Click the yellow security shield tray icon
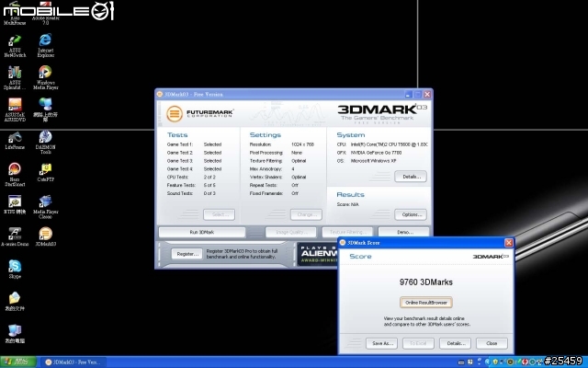Image resolution: width=588 pixels, height=368 pixels. point(495,362)
